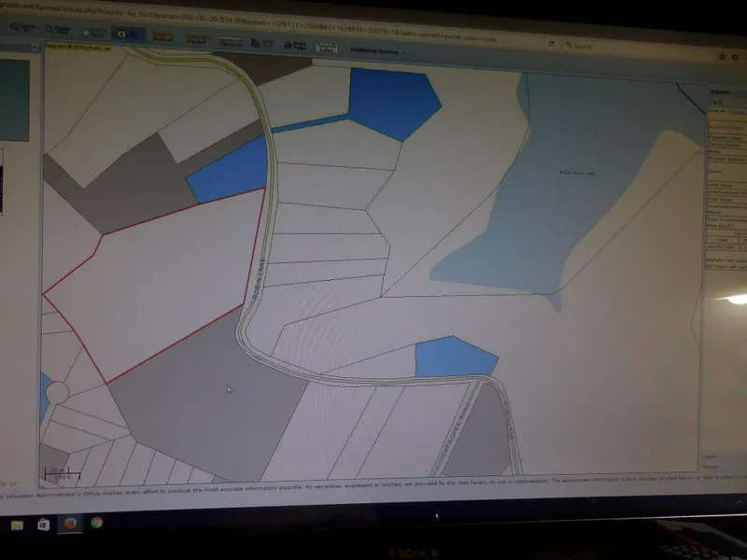Screen dimensions: 747x560
Task: Click the Back Page toolbar button
Action: (x=298, y=43)
